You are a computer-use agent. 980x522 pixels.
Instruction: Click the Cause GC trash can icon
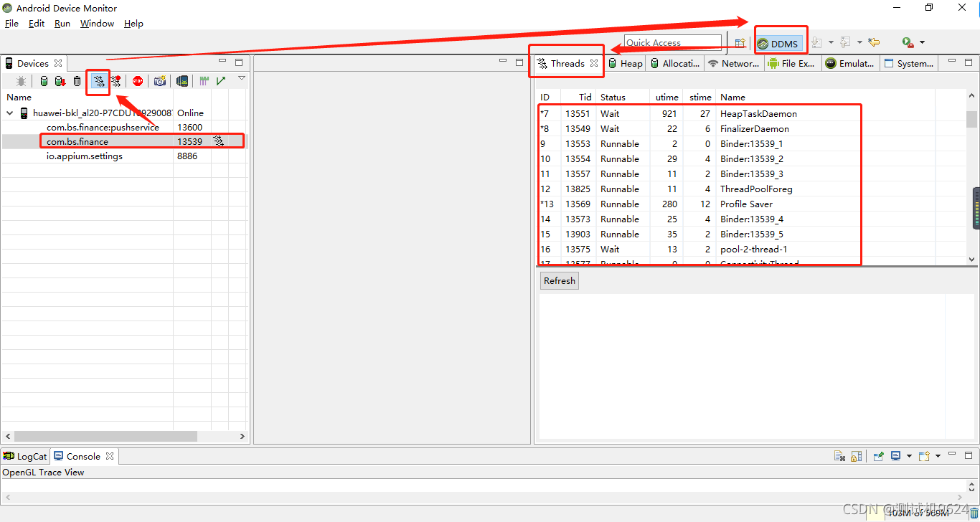point(77,81)
